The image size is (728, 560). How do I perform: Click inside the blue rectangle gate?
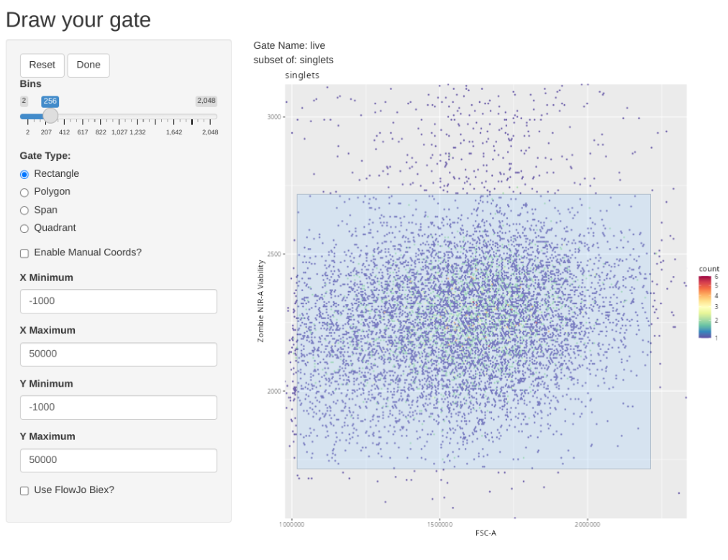(473, 331)
